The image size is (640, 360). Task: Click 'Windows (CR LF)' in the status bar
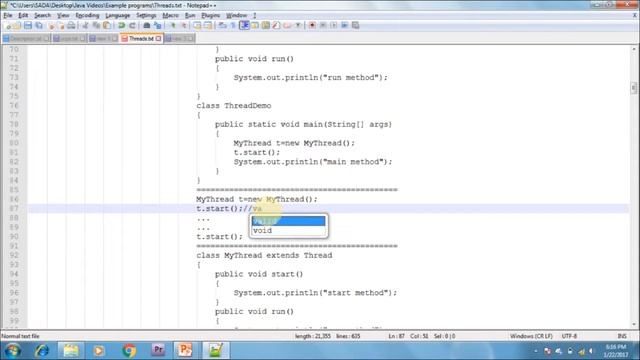[531, 336]
